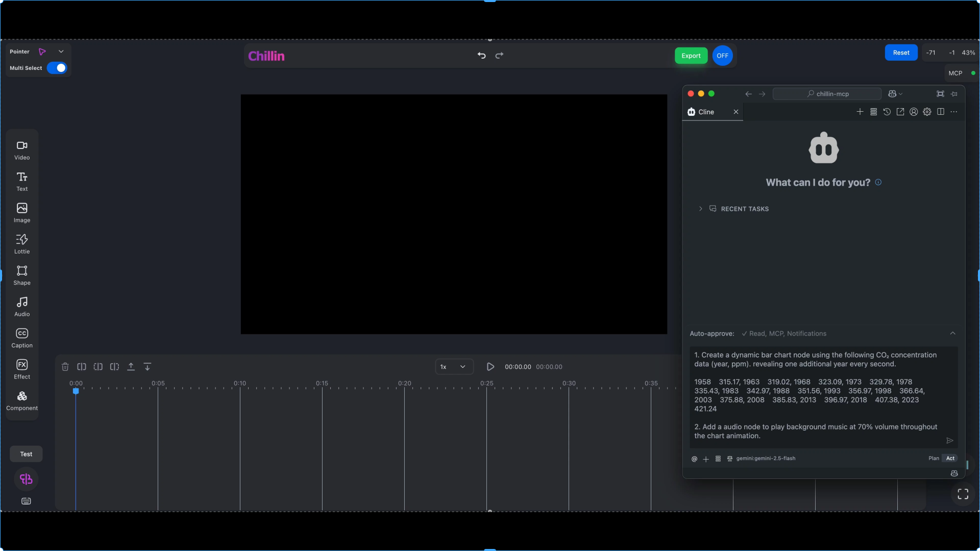Open the Component panel
This screenshot has height=551, width=980.
[x=22, y=400]
